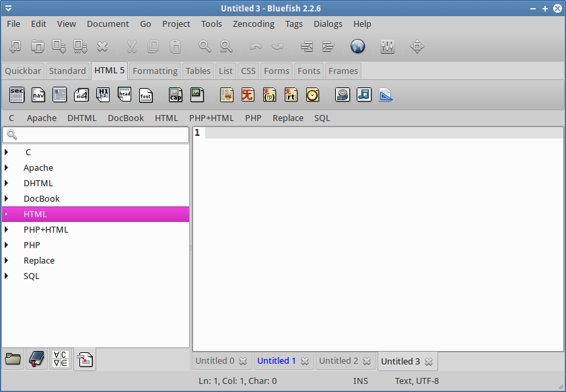Insert the footer 'foot' tag icon
566x392 pixels.
146,95
